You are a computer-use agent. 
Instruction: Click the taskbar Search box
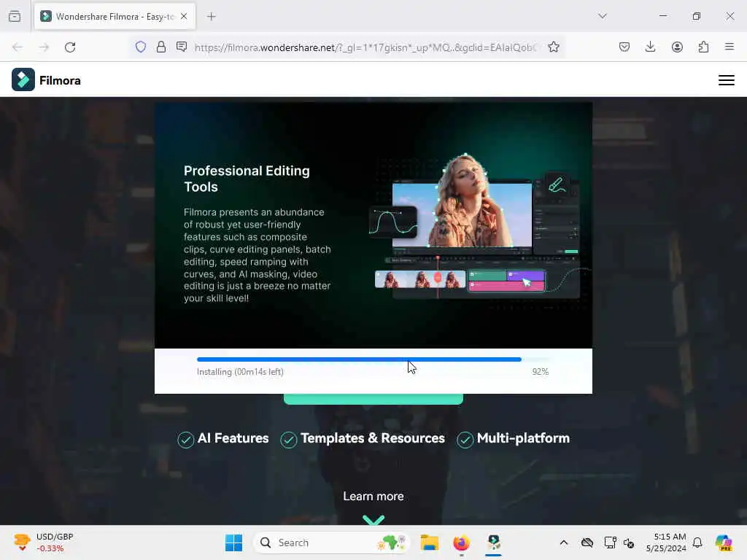332,542
